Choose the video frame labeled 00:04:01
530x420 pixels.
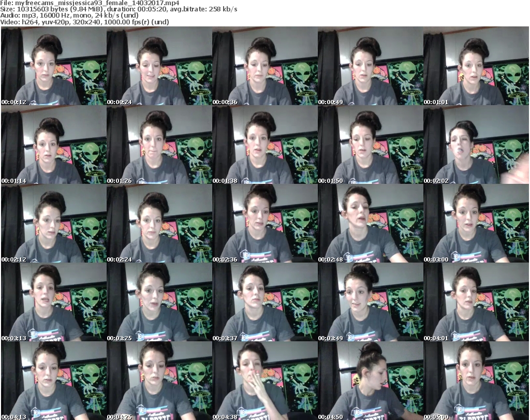(476, 302)
